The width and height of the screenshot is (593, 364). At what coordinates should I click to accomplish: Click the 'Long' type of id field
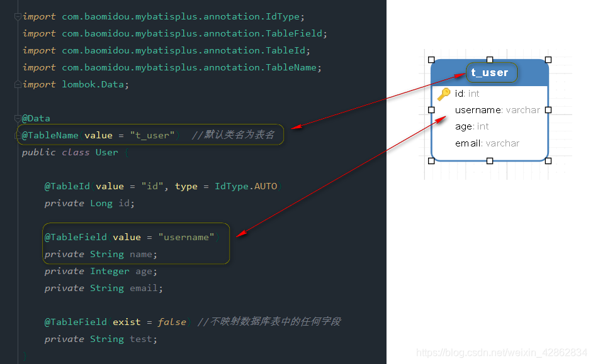tap(101, 203)
